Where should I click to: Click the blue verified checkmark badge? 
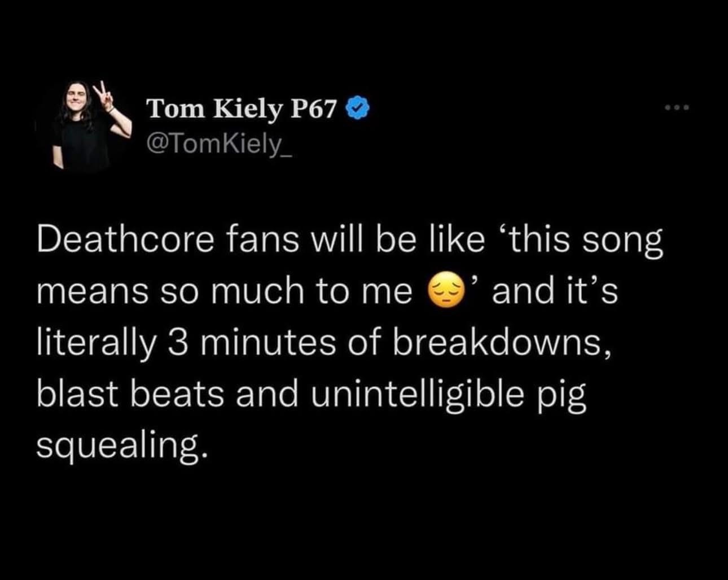(357, 107)
